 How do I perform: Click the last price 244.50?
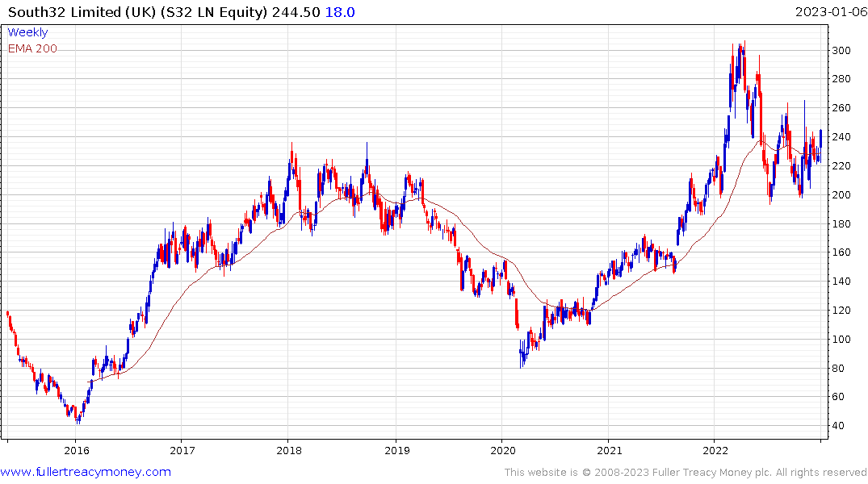point(296,12)
